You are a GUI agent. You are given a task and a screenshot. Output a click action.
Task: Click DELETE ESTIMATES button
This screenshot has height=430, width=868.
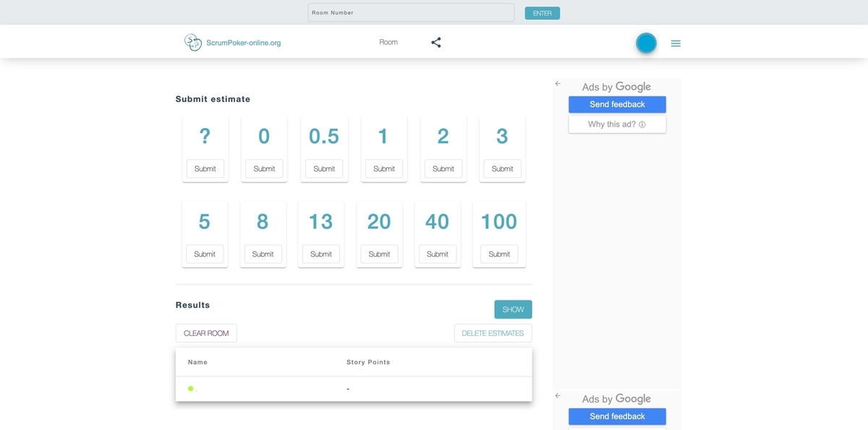pos(493,333)
